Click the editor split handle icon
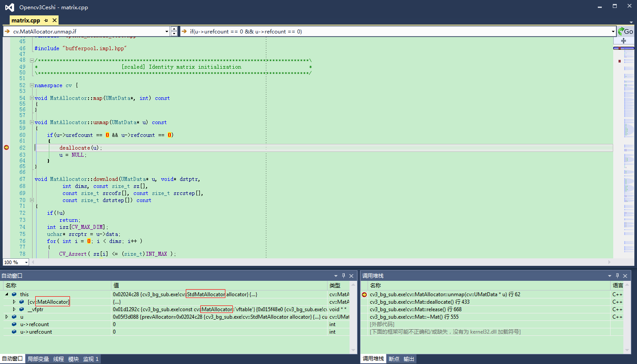Viewport: 637px width, 364px height. coord(623,40)
